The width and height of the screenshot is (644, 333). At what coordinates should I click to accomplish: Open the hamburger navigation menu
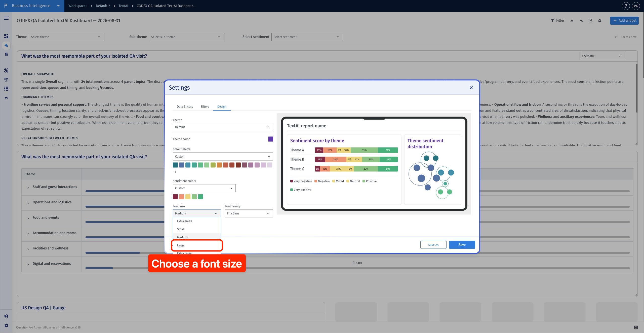(6, 18)
